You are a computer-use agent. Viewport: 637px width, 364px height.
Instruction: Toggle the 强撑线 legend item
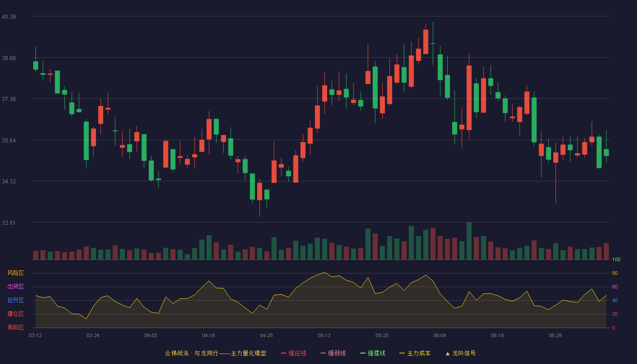coord(373,353)
